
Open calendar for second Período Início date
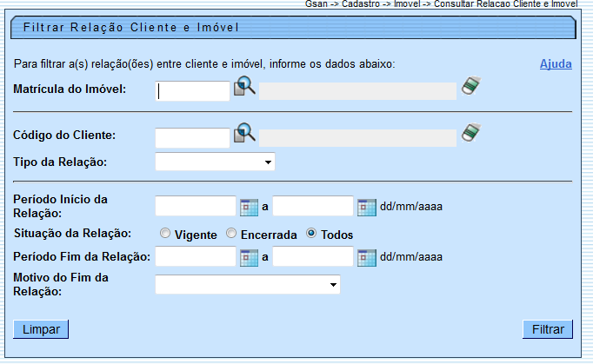(366, 207)
